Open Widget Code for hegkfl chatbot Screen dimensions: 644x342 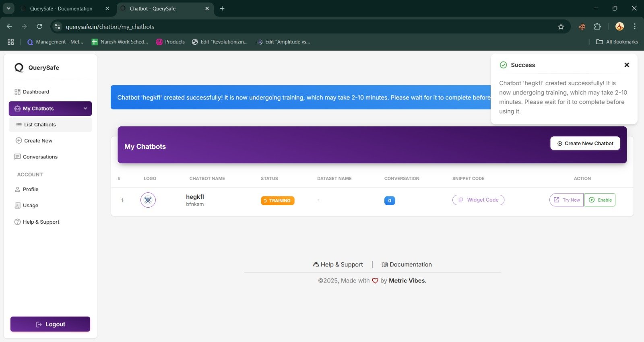coord(478,200)
